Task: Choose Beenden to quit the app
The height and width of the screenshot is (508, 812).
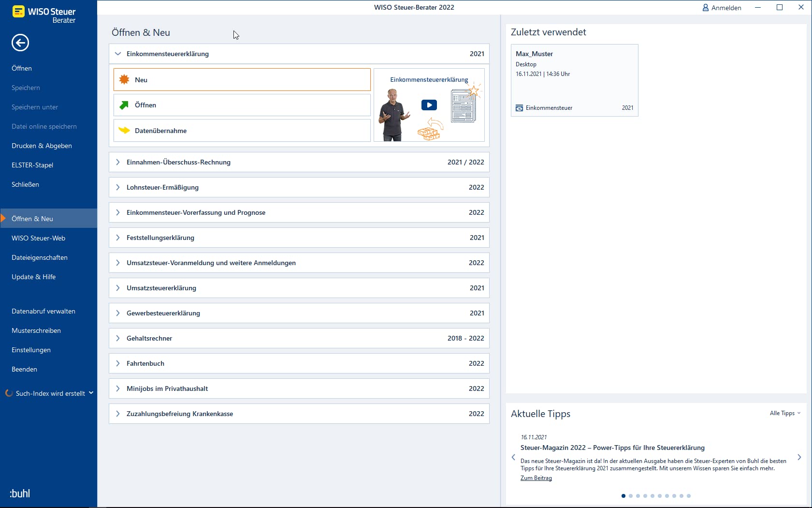Action: 24,369
